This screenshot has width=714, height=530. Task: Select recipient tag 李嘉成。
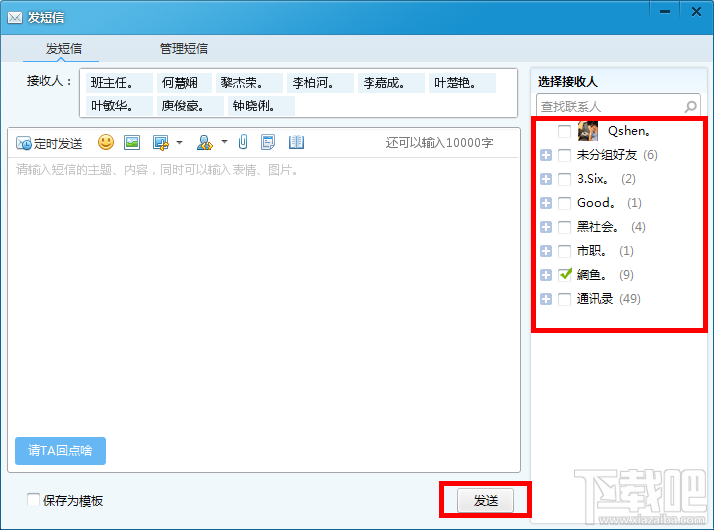(391, 83)
